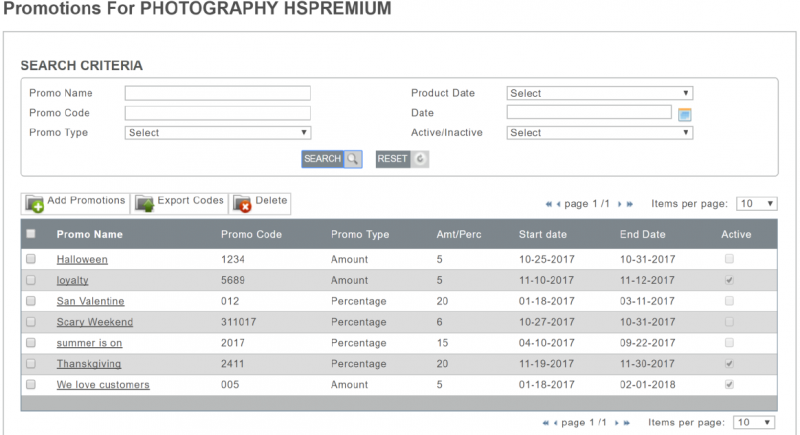Change top Items per page selector
Viewport: 800px width, 435px height.
click(x=756, y=203)
